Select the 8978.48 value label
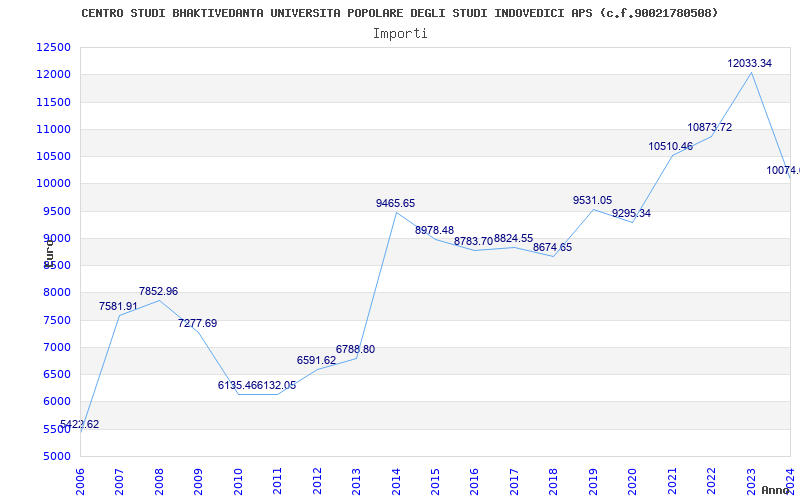 coord(434,231)
